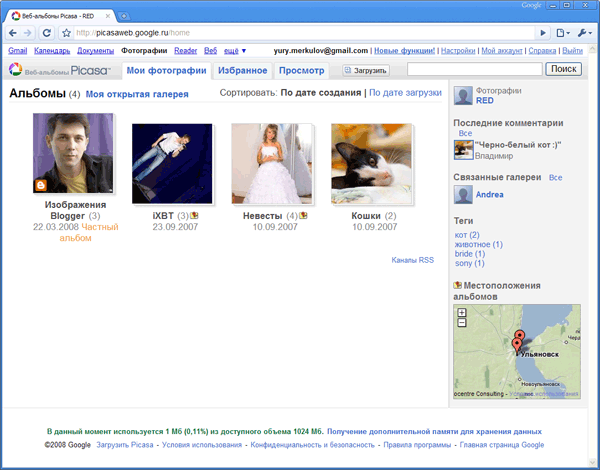This screenshot has height=470, width=600.
Task: Open Моя открытая галерея link
Action: click(137, 94)
